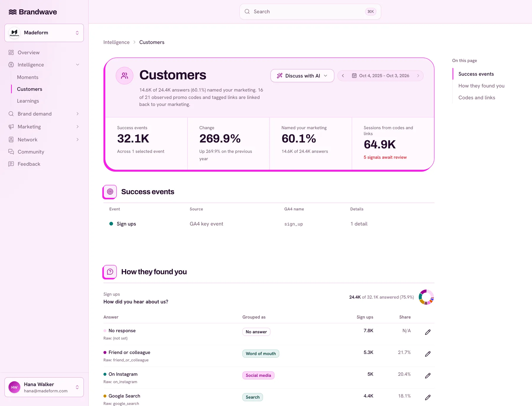Collapse the Intelligence section chevron

tap(77, 65)
